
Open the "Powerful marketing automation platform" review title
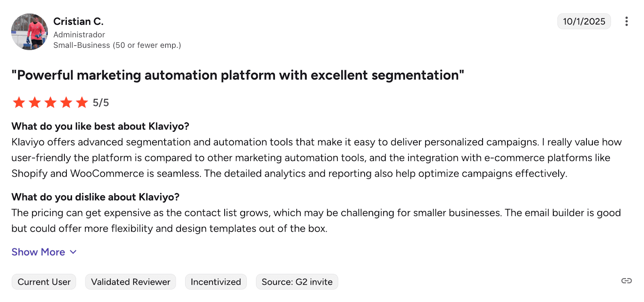tap(237, 75)
